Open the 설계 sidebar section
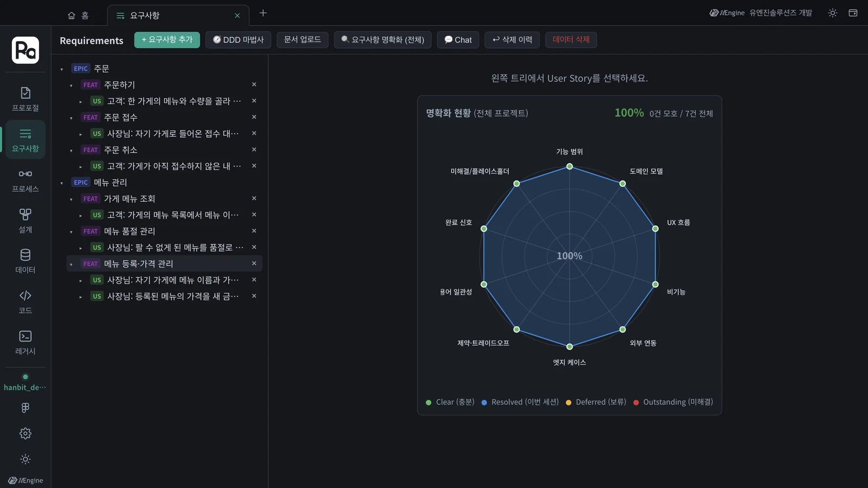The height and width of the screenshot is (488, 868). 25,221
